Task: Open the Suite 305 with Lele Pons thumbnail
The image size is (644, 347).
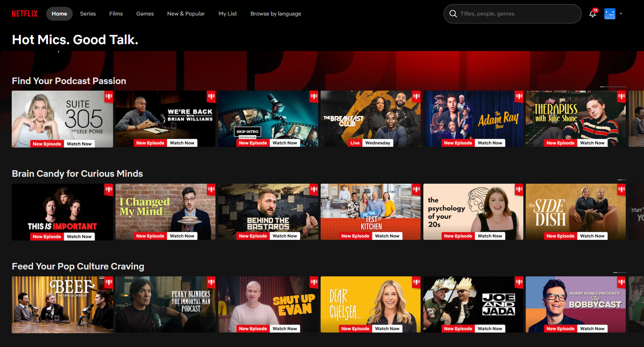Action: click(62, 119)
